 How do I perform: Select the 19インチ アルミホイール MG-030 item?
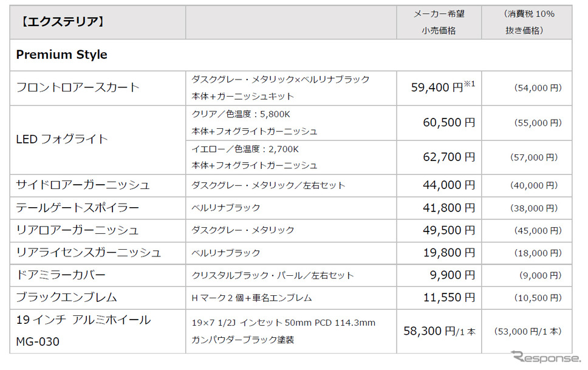coord(83,331)
